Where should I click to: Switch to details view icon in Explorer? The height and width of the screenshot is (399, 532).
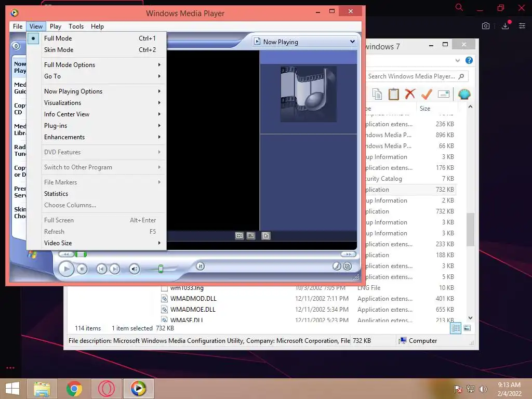pyautogui.click(x=456, y=328)
